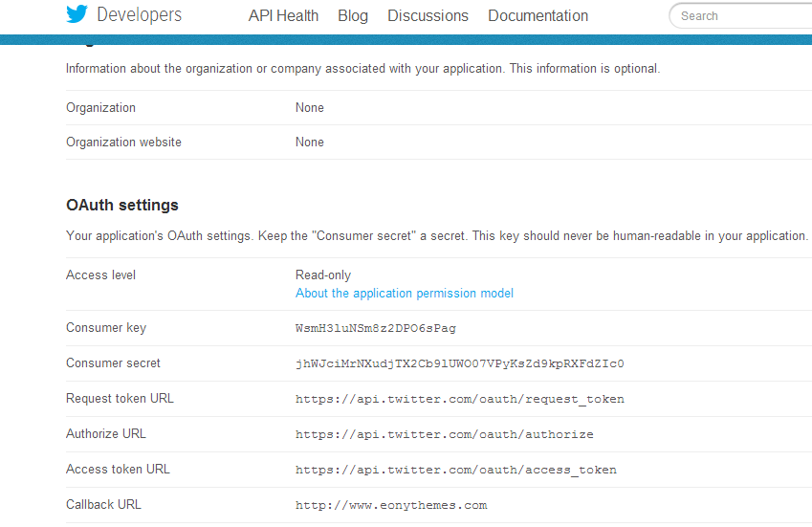Click the Twitter bird logo

77,14
